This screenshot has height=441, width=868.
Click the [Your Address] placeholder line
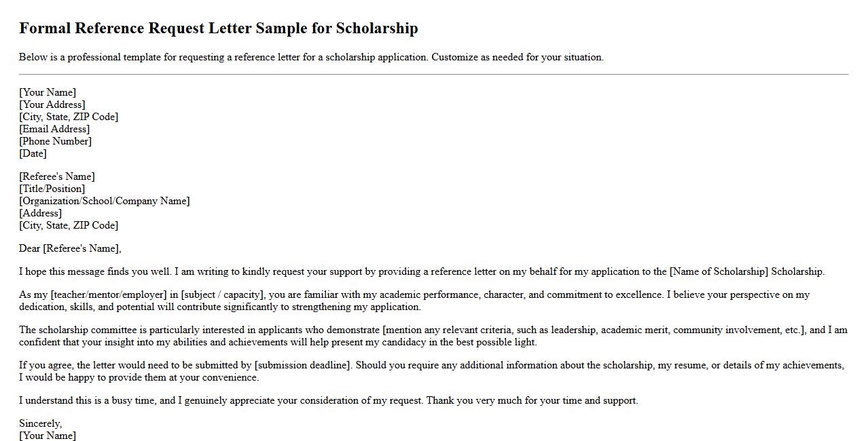(x=52, y=104)
